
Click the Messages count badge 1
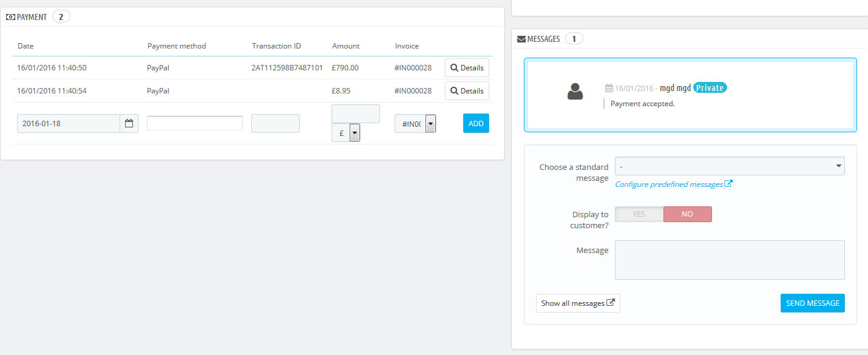[x=574, y=39]
